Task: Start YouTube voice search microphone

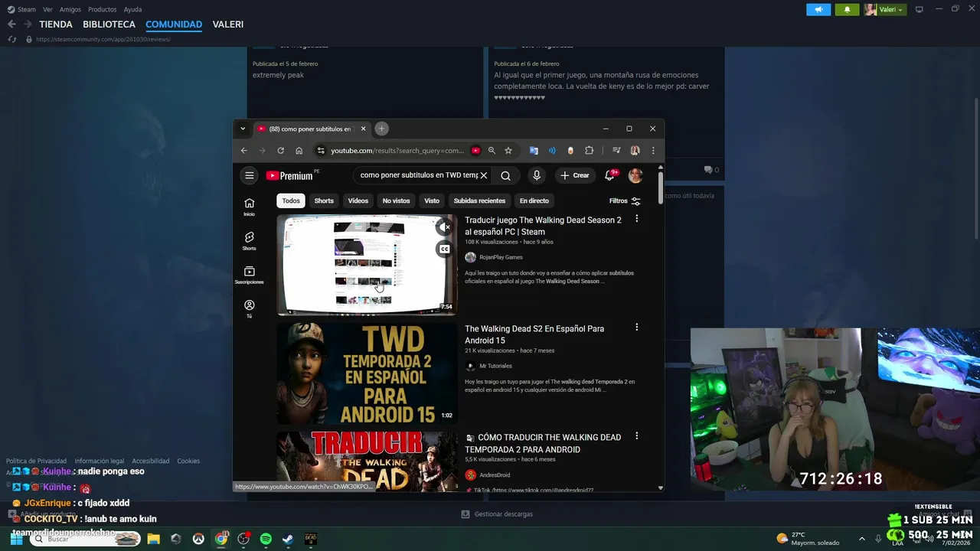Action: (537, 175)
